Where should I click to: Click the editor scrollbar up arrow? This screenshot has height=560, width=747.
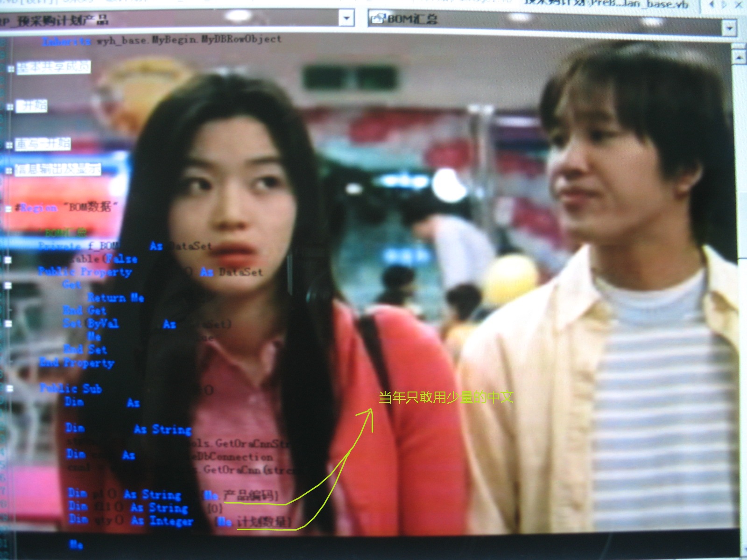pyautogui.click(x=739, y=57)
